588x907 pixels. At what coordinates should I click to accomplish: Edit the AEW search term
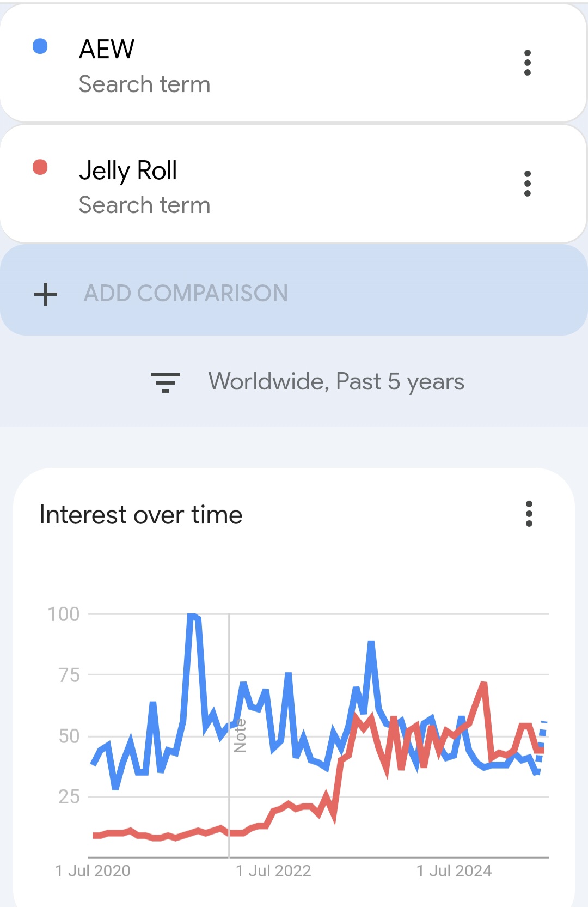107,50
